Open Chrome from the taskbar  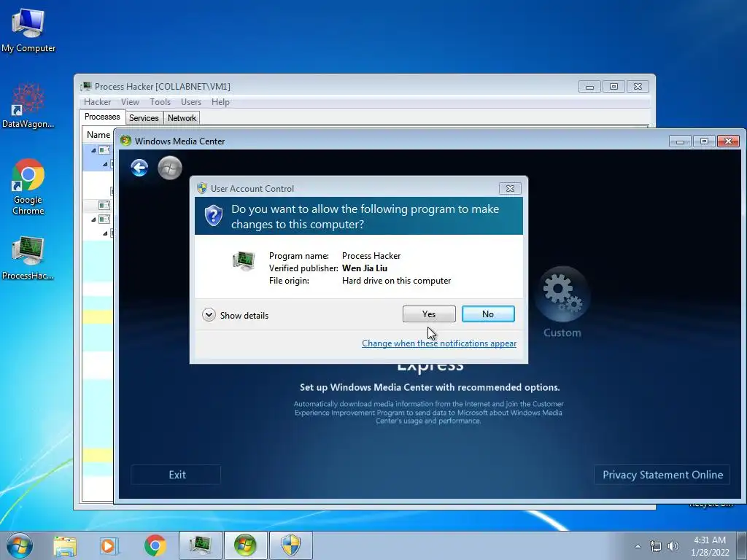(155, 545)
